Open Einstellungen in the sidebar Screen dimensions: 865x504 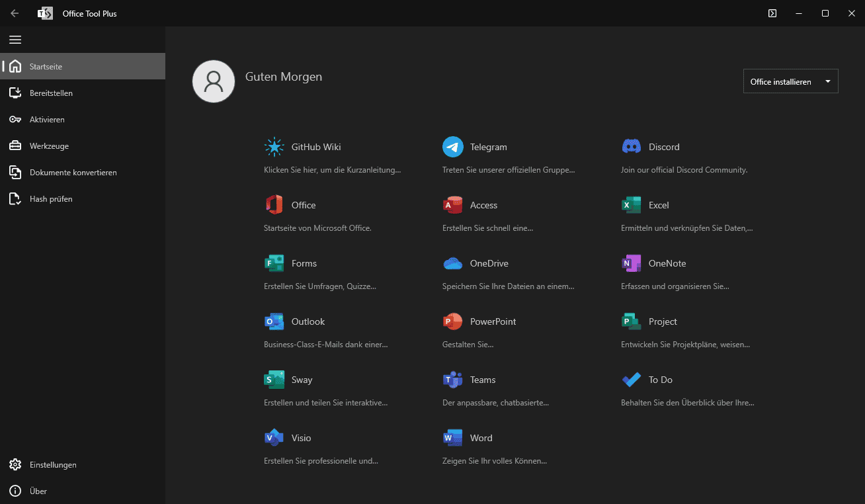pyautogui.click(x=83, y=464)
